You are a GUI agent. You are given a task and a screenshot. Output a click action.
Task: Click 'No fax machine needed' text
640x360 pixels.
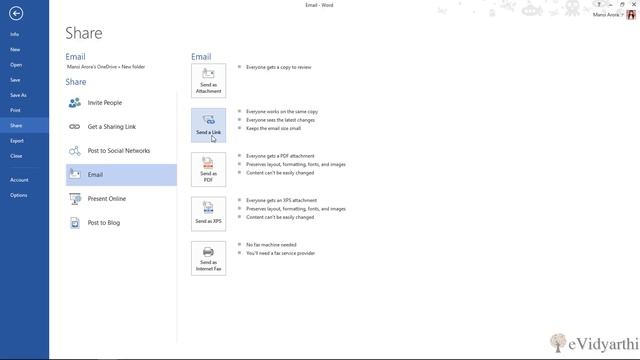click(x=271, y=245)
